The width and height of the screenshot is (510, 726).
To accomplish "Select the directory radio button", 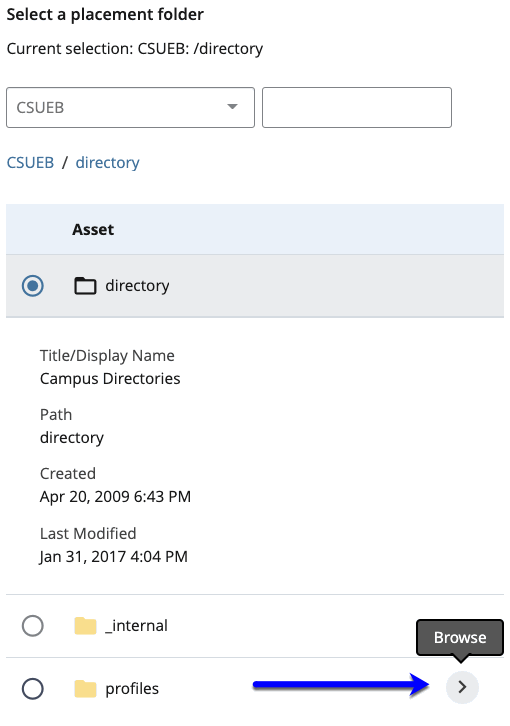I will pyautogui.click(x=33, y=286).
